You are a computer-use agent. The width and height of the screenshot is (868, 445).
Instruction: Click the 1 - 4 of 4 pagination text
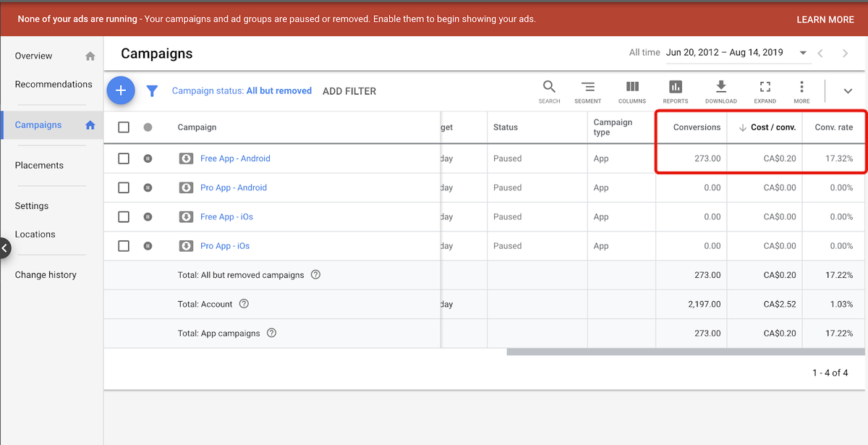tap(830, 373)
